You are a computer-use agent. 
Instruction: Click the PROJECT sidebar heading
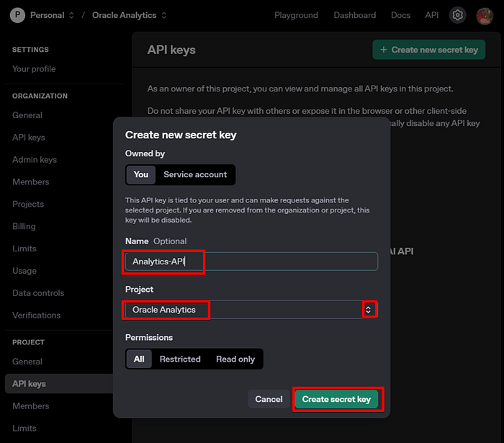tap(28, 342)
